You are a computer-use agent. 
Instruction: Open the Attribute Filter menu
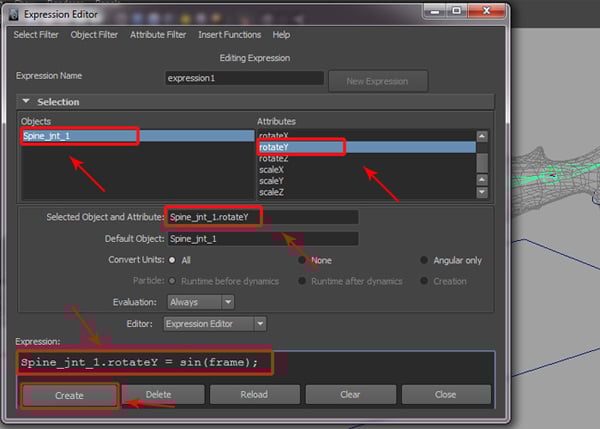[157, 35]
